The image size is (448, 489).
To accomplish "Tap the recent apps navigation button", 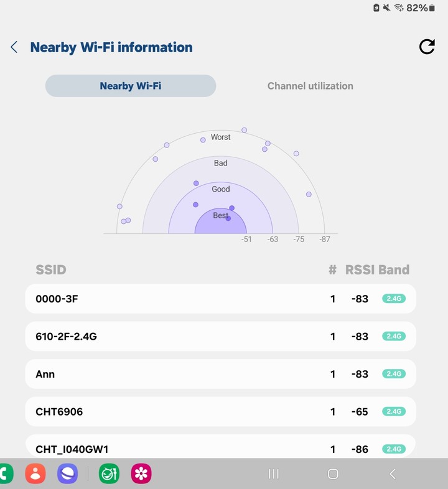I will [x=274, y=473].
